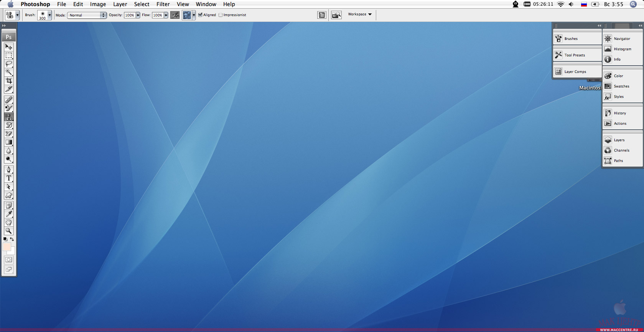Open the Tool Presets panel
The width and height of the screenshot is (644, 332).
point(577,55)
